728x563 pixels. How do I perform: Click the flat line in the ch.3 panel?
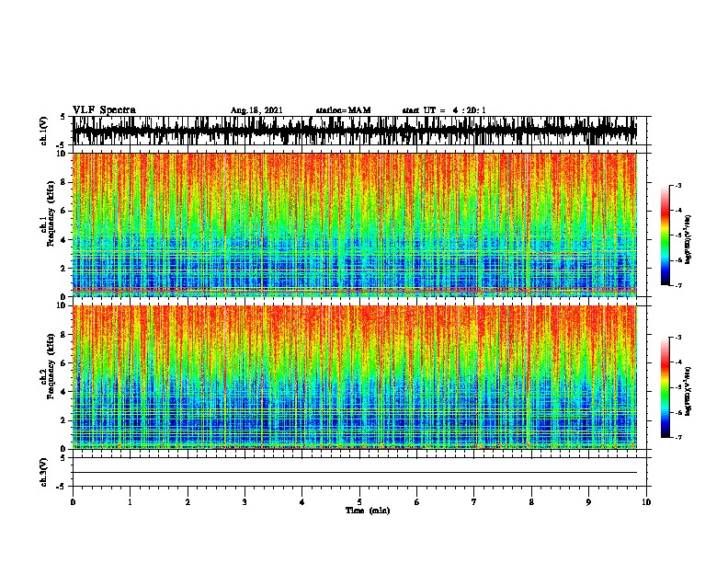(x=355, y=473)
